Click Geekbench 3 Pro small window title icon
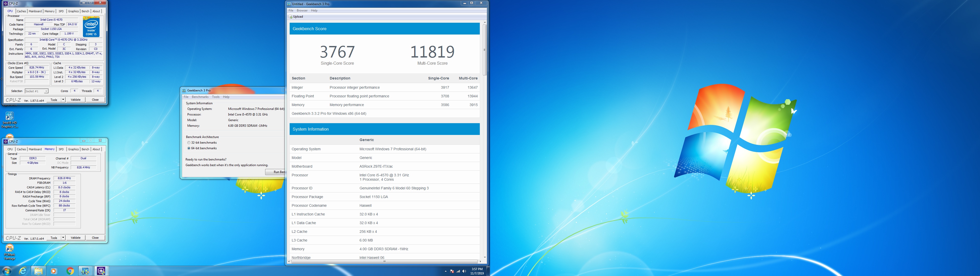Screen dimensions: 980x276 click(184, 90)
